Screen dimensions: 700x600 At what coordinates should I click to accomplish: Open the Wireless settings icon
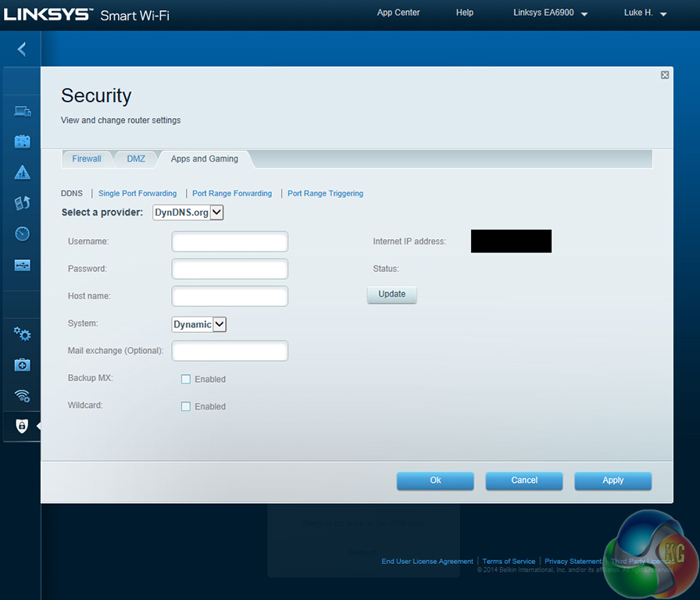[22, 395]
